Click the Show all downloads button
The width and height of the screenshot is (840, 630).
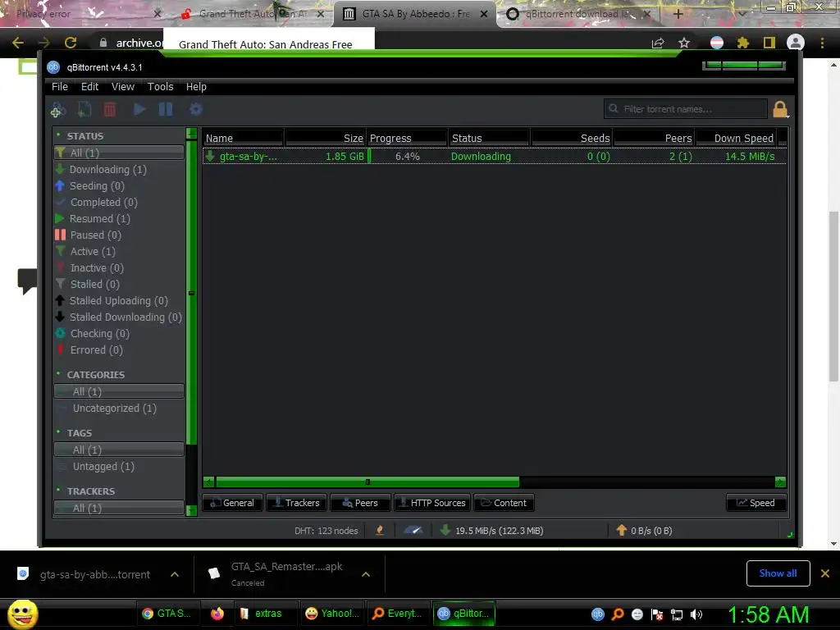click(778, 573)
